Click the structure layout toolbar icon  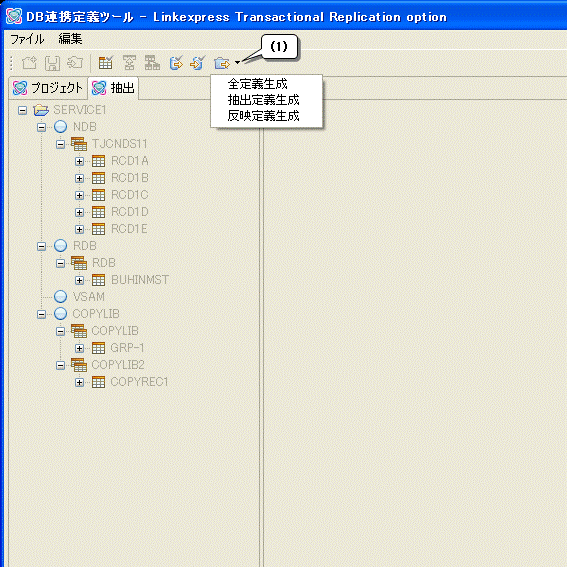129,63
